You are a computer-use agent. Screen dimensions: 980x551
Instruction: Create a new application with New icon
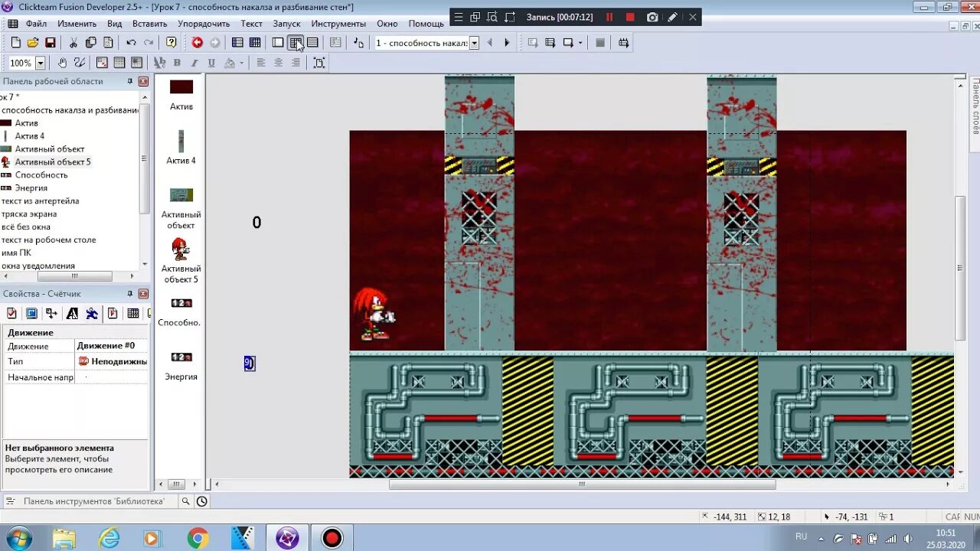pos(15,43)
